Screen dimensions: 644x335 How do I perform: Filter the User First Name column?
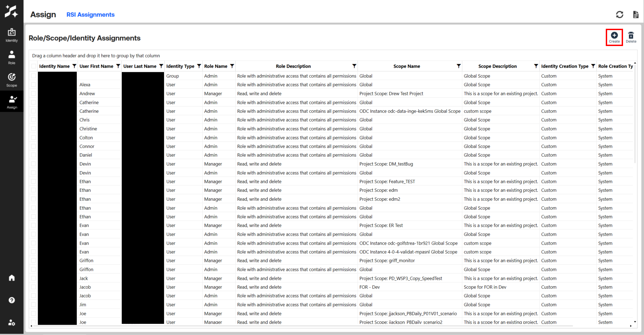point(118,66)
